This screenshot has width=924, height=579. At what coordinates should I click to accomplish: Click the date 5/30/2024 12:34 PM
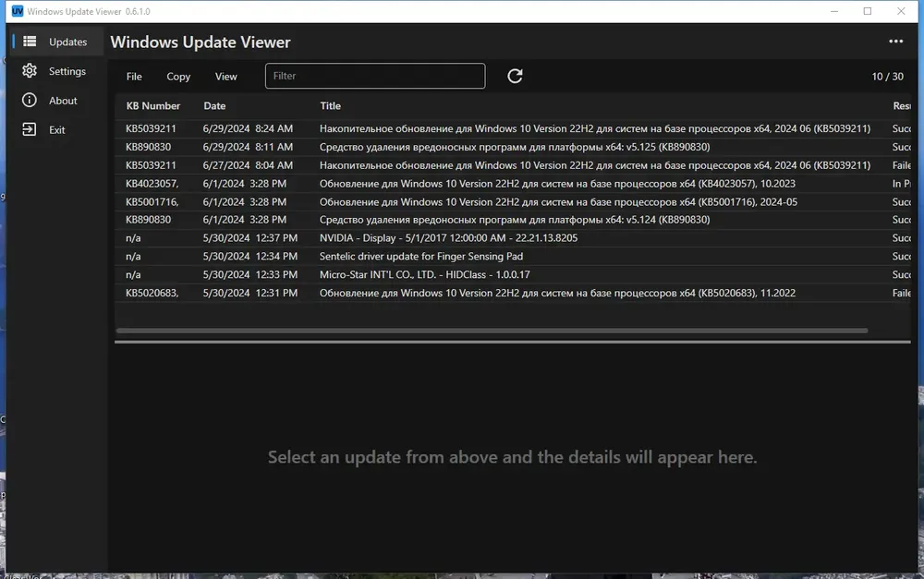click(x=249, y=256)
